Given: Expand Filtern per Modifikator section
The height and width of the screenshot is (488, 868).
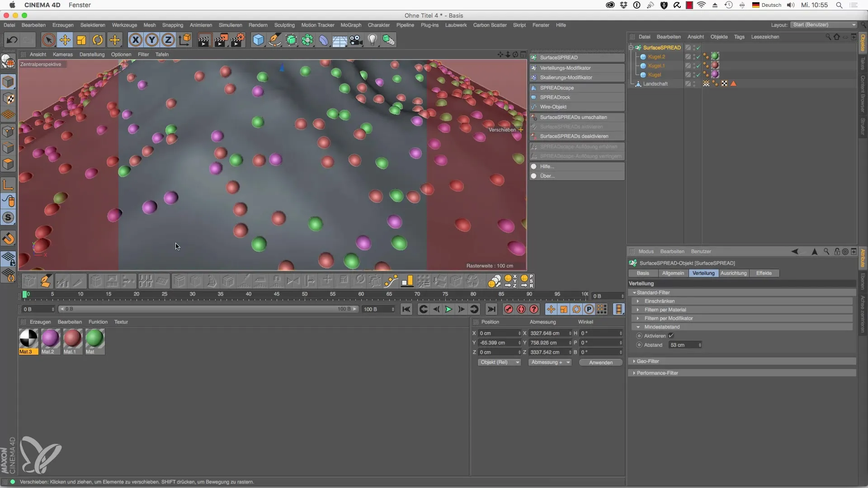Looking at the screenshot, I should click(638, 318).
